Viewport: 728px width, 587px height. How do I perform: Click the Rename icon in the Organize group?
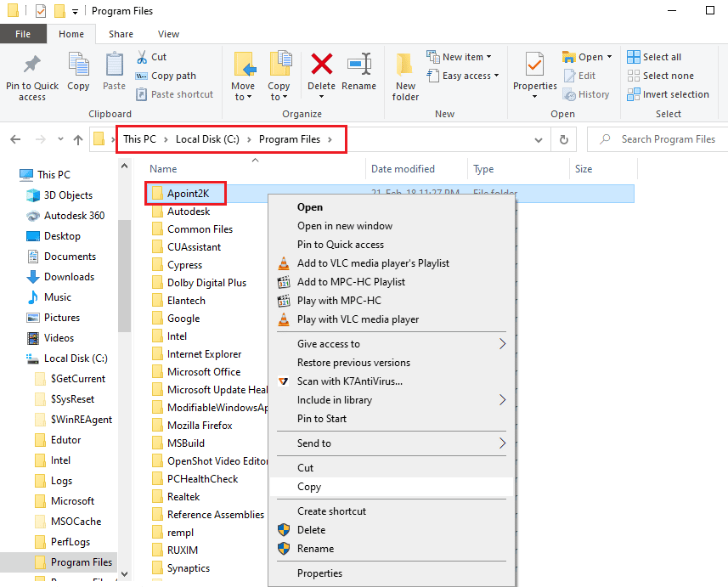click(358, 64)
